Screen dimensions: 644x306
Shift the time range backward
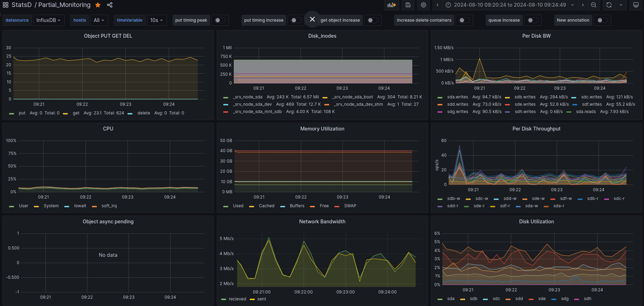point(437,5)
